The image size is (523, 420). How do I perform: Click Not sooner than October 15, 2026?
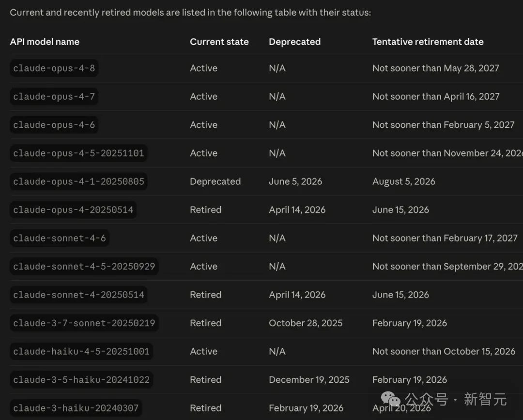click(x=444, y=351)
